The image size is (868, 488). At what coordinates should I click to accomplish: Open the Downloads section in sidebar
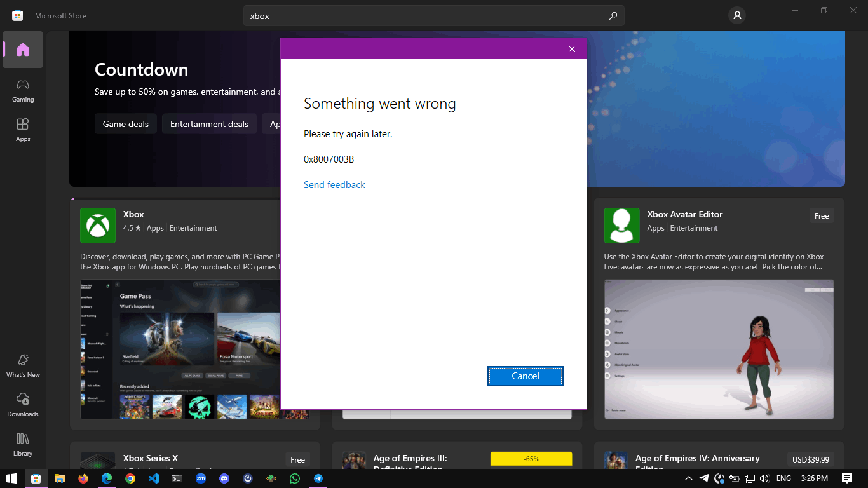pyautogui.click(x=23, y=405)
